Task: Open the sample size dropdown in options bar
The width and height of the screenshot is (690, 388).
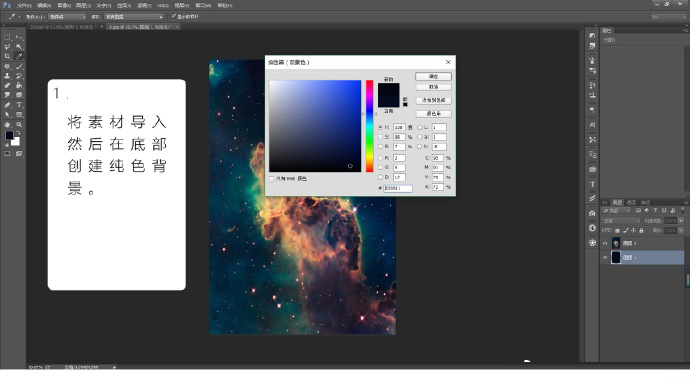Action: pyautogui.click(x=67, y=17)
